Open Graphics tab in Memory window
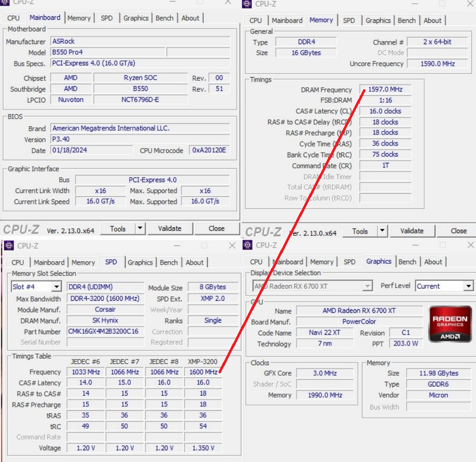Image resolution: width=476 pixels, height=462 pixels. coord(378,20)
